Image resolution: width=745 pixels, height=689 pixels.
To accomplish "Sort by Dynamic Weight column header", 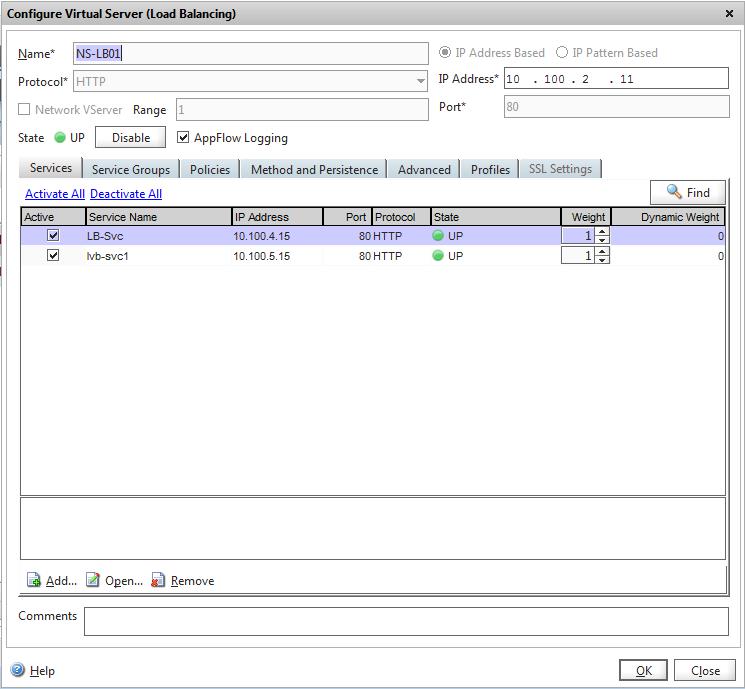I will pos(668,217).
